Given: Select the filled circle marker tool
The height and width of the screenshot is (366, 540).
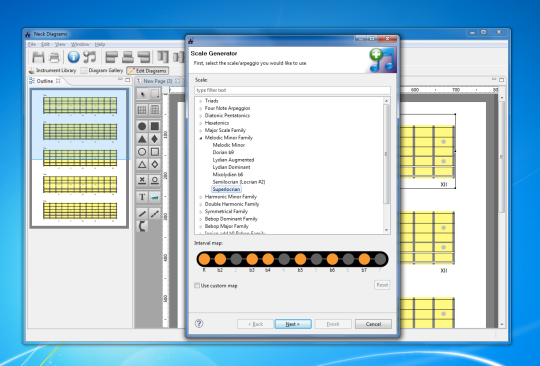Looking at the screenshot, I should (x=142, y=126).
